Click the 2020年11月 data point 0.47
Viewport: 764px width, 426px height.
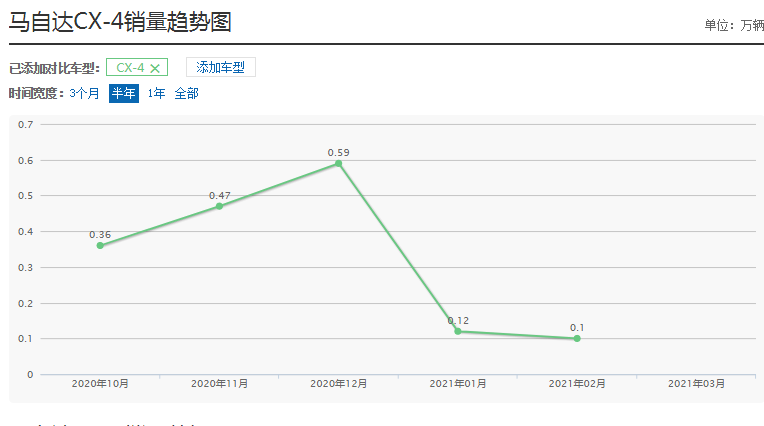pos(219,206)
